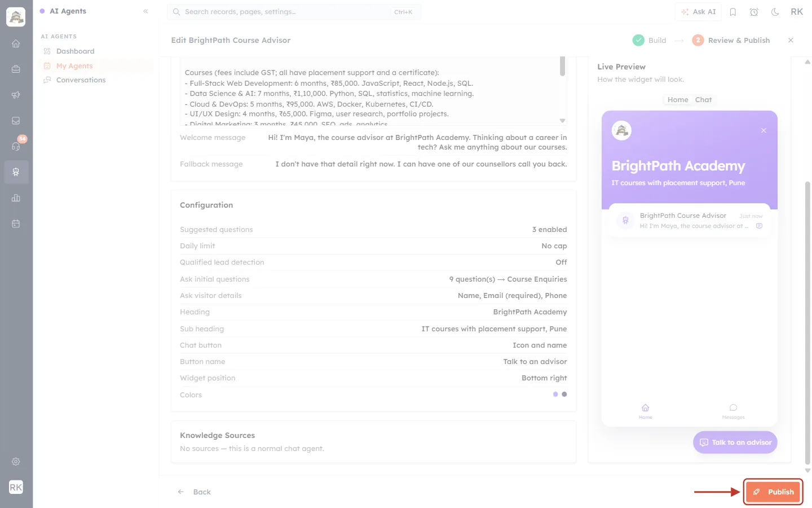This screenshot has width=812, height=508.
Task: Switch live preview to Home tab
Action: pyautogui.click(x=678, y=100)
